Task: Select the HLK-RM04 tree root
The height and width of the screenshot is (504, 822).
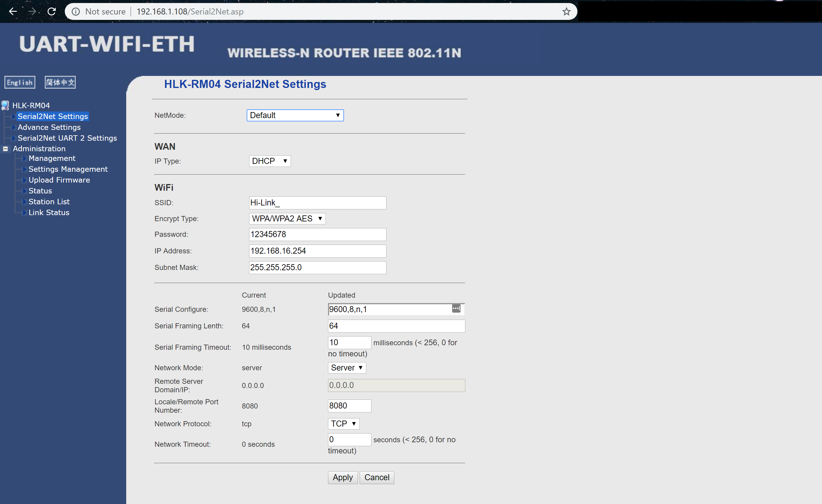Action: tap(31, 105)
